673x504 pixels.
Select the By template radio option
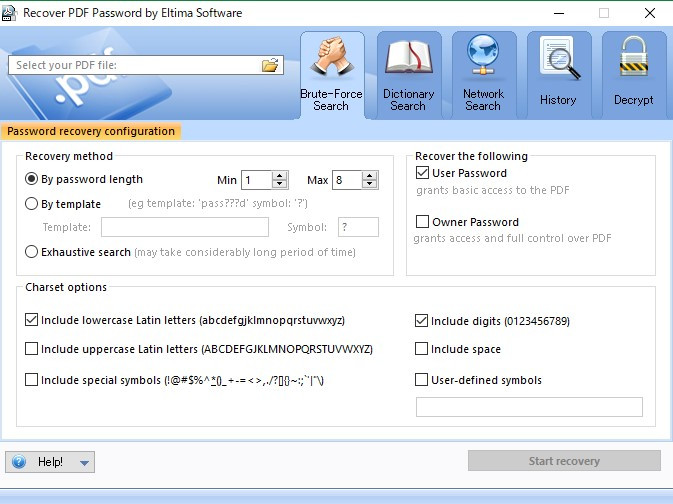click(x=32, y=204)
